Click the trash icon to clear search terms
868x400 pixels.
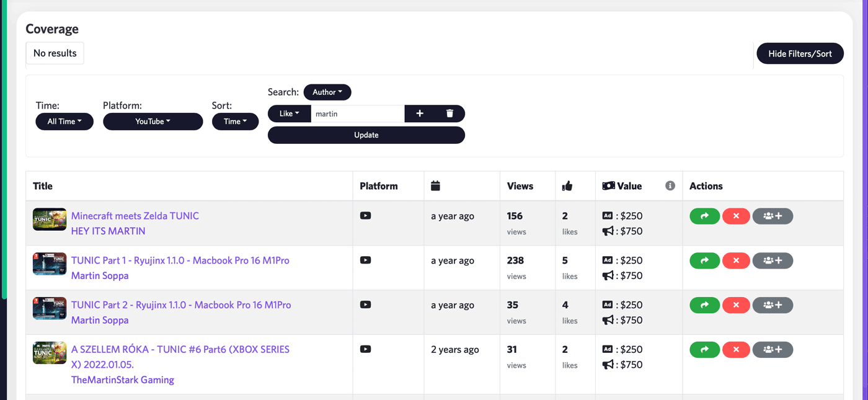(449, 113)
